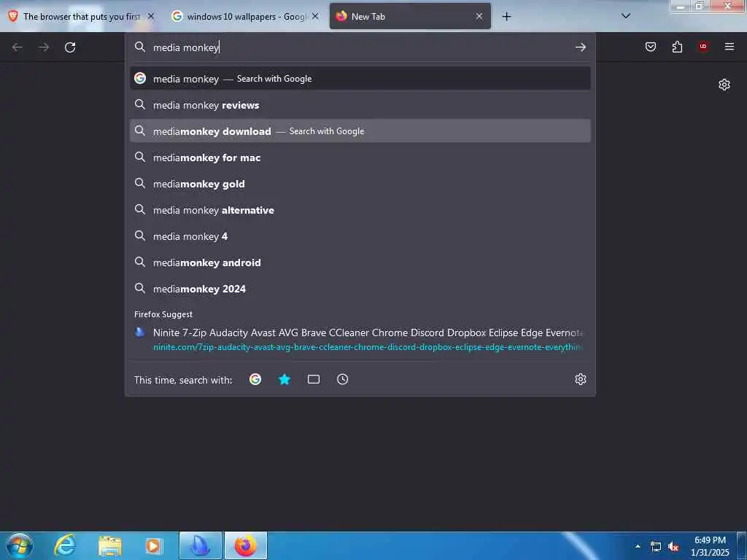Open the taskbar clock showing 6:49 PM
The image size is (747, 560).
pyautogui.click(x=710, y=545)
